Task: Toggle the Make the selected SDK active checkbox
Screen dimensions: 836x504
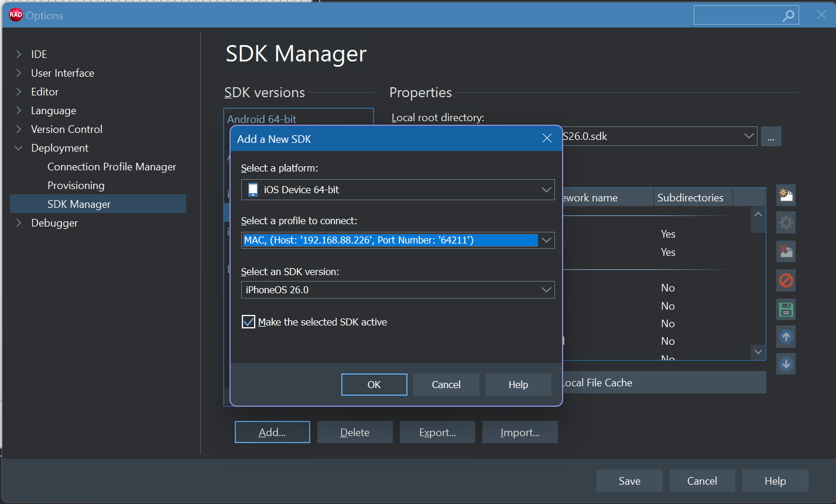Action: click(249, 322)
